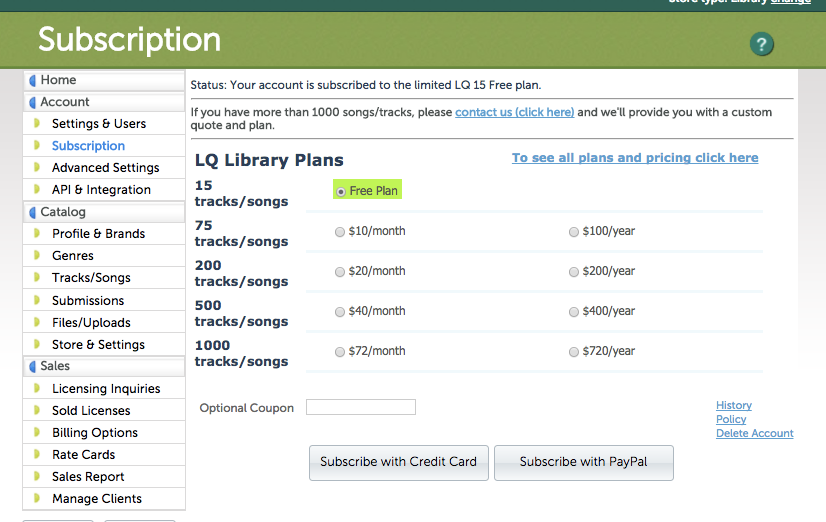Collapse the Sales sidebar section

55,367
